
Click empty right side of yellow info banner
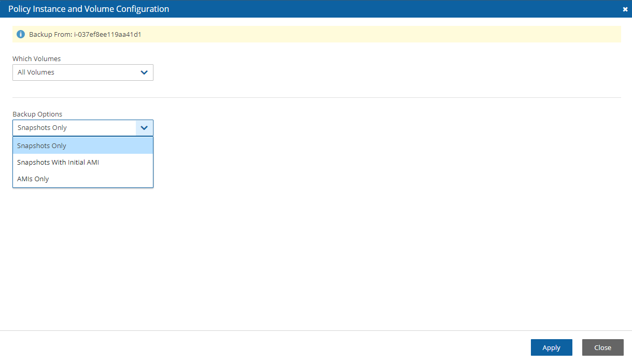[415, 35]
